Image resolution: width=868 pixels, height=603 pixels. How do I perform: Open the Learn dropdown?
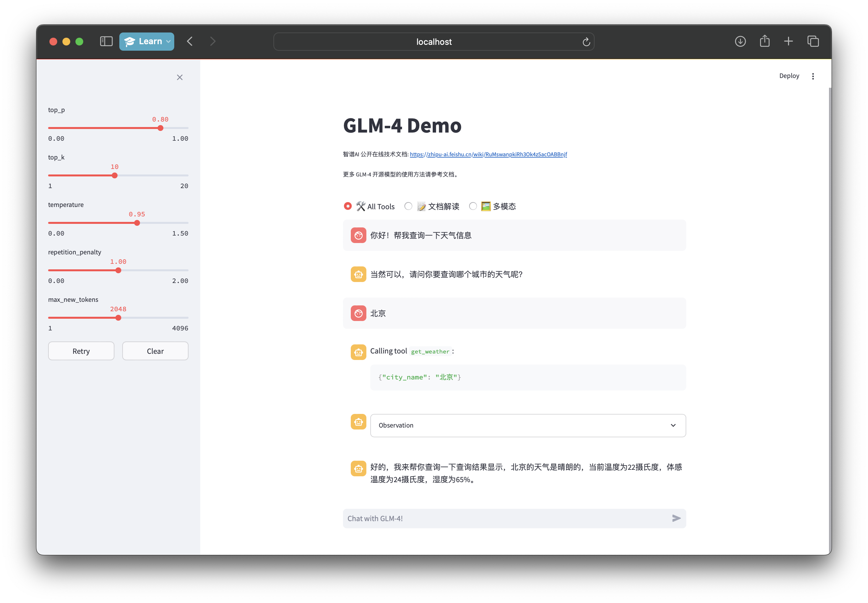[147, 41]
